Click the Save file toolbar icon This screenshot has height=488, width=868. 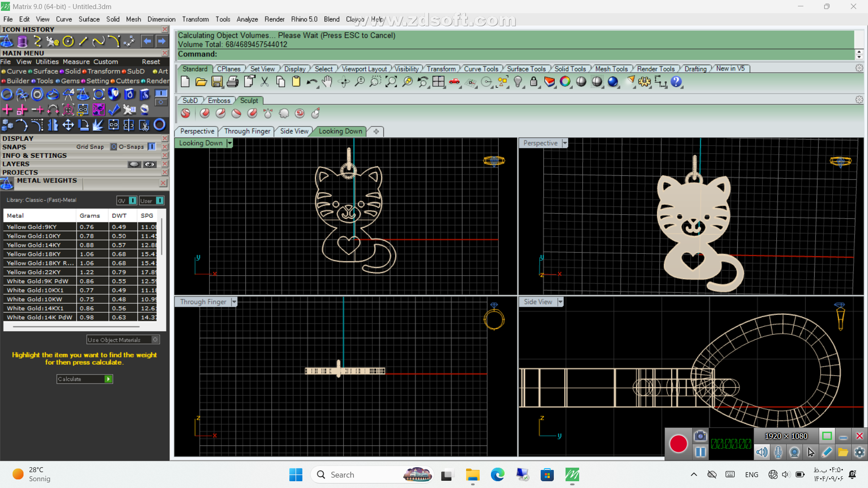[x=217, y=82]
